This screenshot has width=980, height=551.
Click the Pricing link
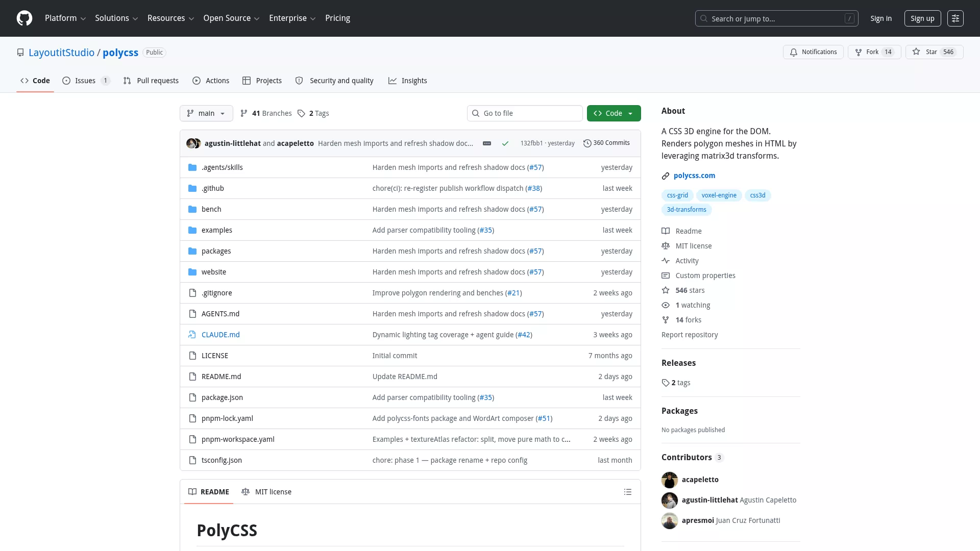337,18
